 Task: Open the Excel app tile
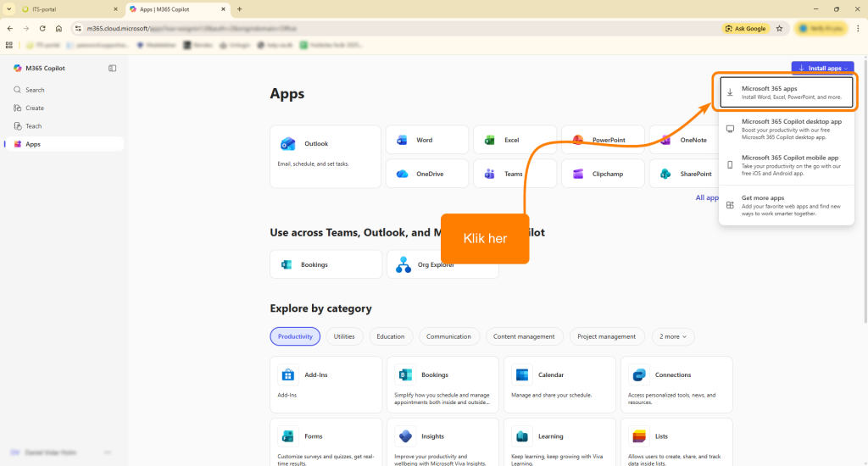click(514, 140)
